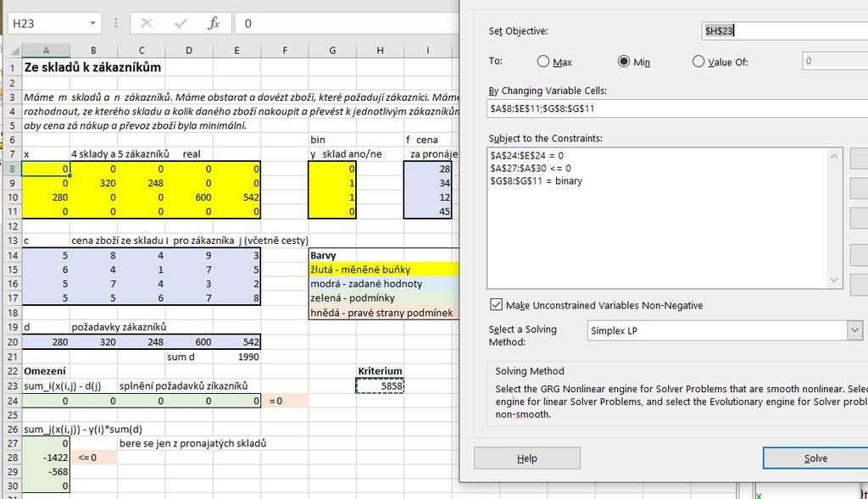Select column D header

(x=189, y=50)
